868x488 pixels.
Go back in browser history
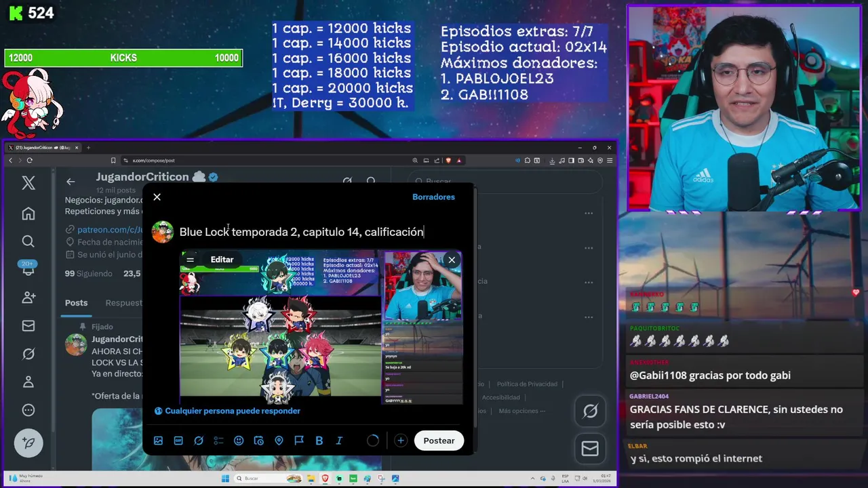coord(10,161)
